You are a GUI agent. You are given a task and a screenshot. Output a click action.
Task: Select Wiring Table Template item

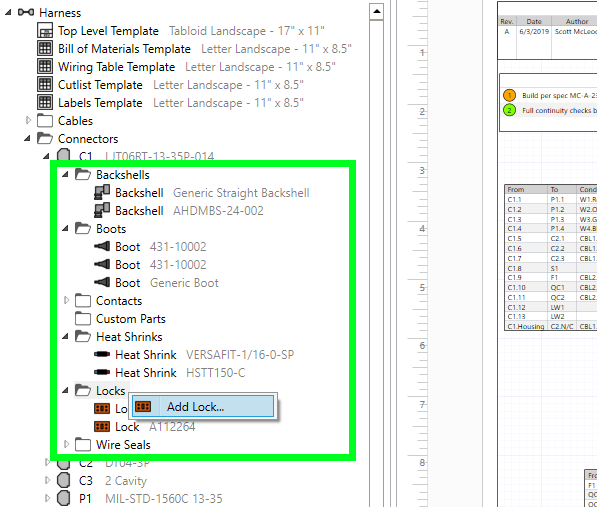(116, 67)
